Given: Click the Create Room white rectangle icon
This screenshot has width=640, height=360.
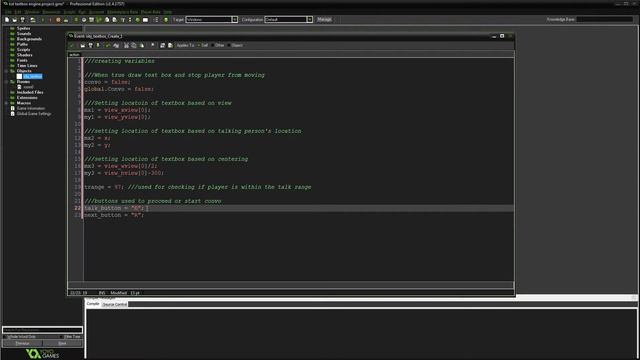Looking at the screenshot, I should pyautogui.click(x=145, y=20).
